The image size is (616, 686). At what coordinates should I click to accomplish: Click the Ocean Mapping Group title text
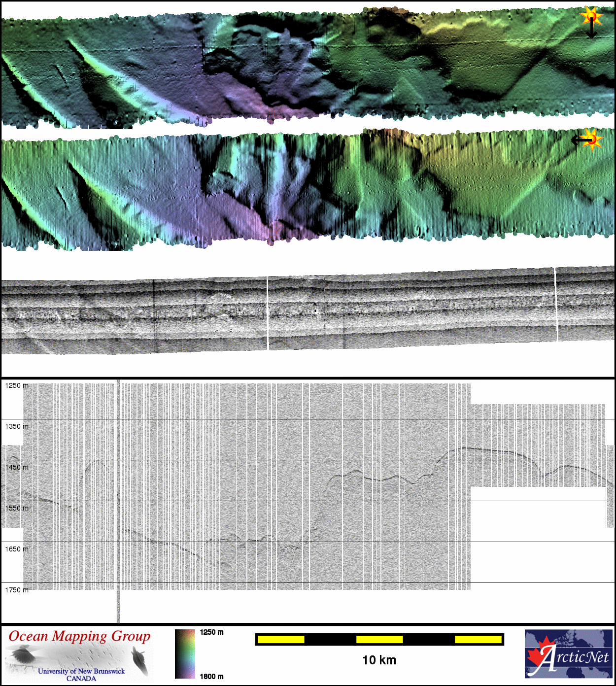coord(79,636)
